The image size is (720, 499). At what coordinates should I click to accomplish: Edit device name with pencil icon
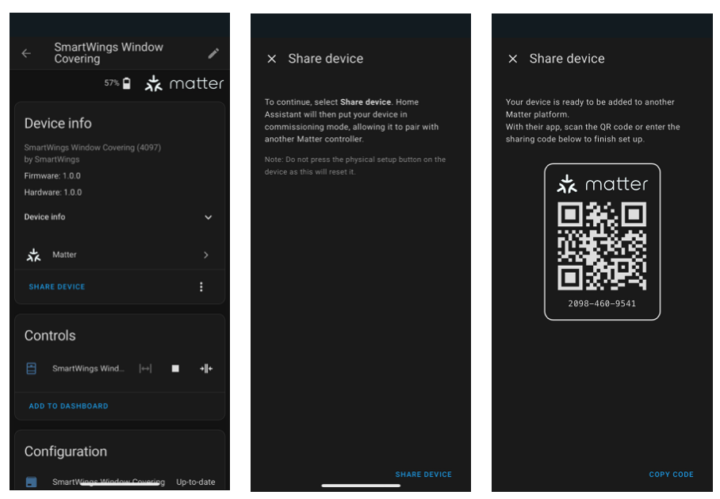click(213, 54)
